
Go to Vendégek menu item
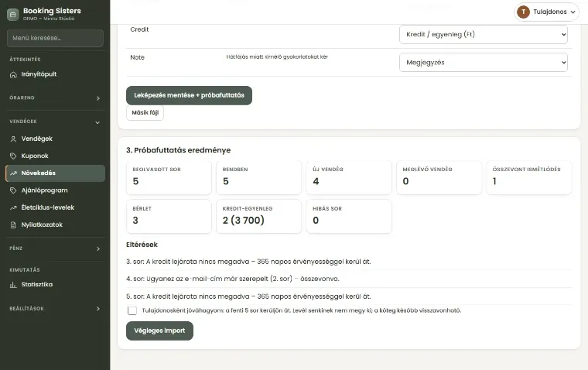(x=55, y=139)
